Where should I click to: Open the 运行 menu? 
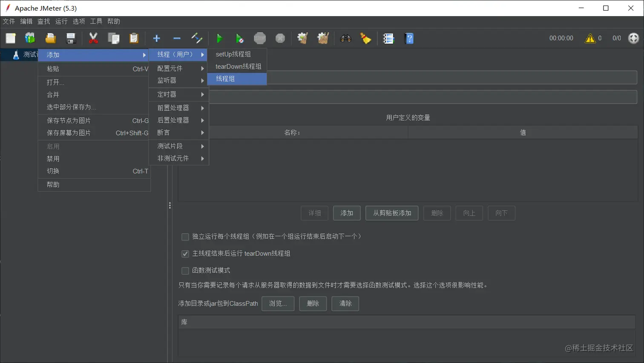click(61, 21)
